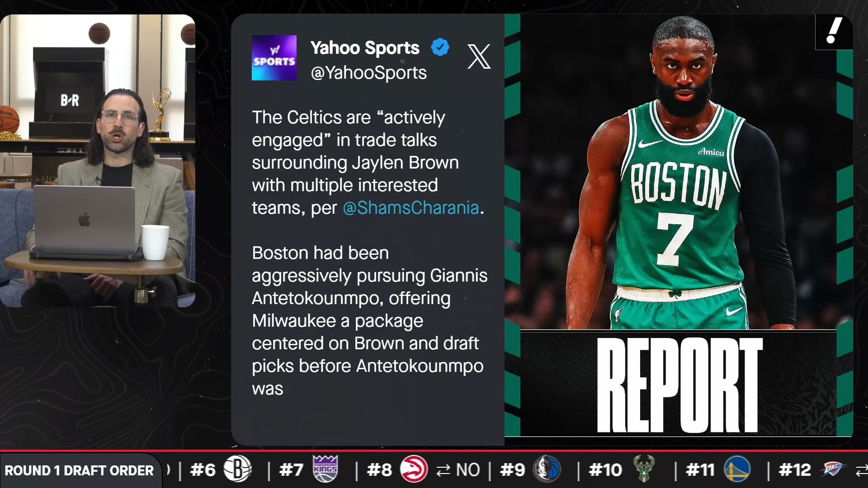Select the Dallas Mavericks logo at pick #9

coord(547,469)
